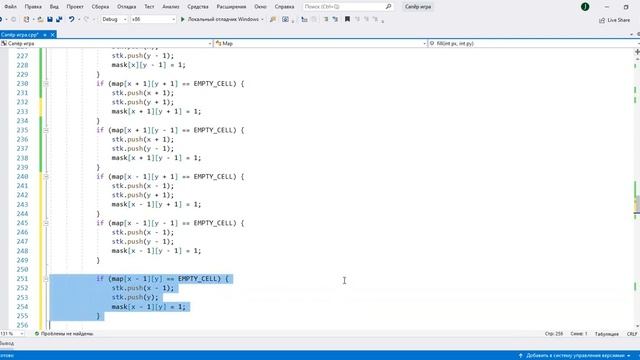This screenshot has height=360, width=640.
Task: Click the Live Share button
Action: click(x=614, y=20)
